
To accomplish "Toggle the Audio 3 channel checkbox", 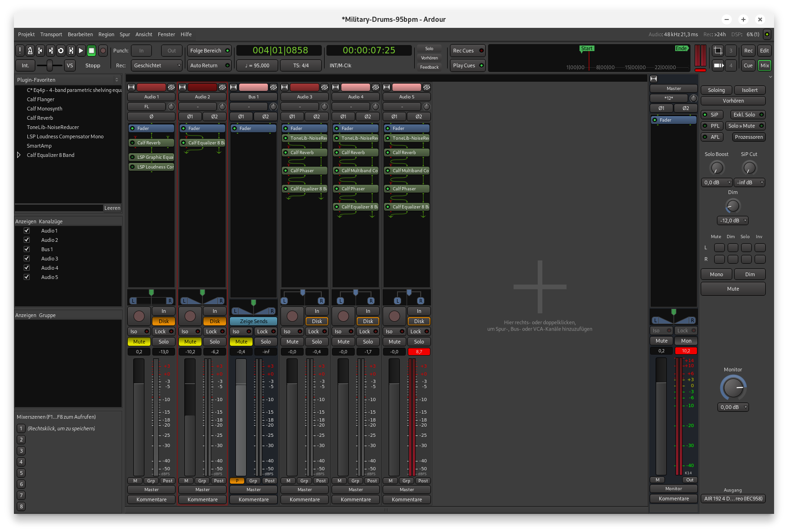I will click(x=26, y=259).
